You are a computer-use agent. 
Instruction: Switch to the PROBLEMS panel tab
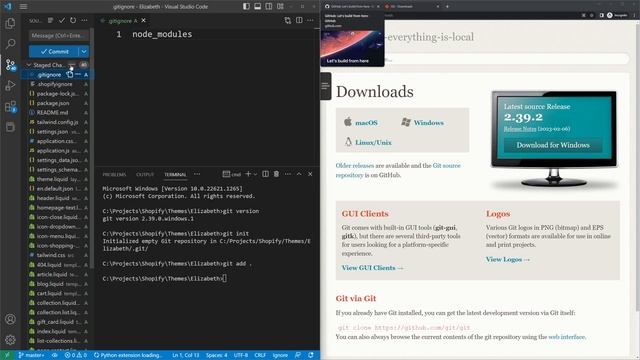(114, 175)
